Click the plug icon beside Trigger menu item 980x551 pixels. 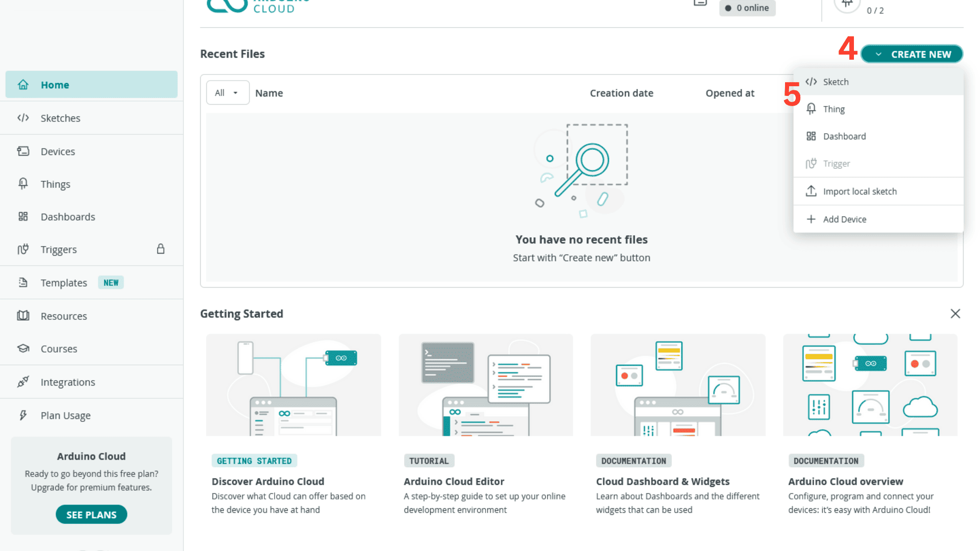pyautogui.click(x=811, y=163)
